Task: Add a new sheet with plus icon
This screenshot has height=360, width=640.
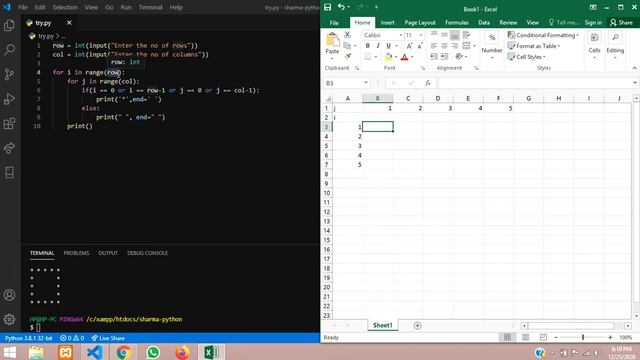Action: point(417,325)
